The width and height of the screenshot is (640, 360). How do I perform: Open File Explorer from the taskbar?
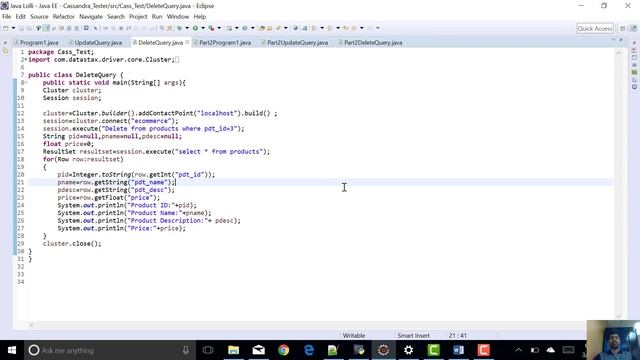(x=233, y=350)
